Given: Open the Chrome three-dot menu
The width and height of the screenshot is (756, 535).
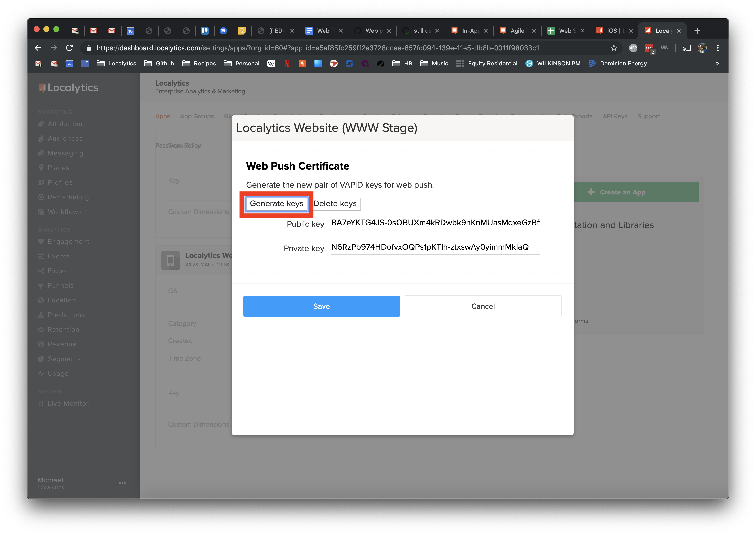Looking at the screenshot, I should point(717,48).
